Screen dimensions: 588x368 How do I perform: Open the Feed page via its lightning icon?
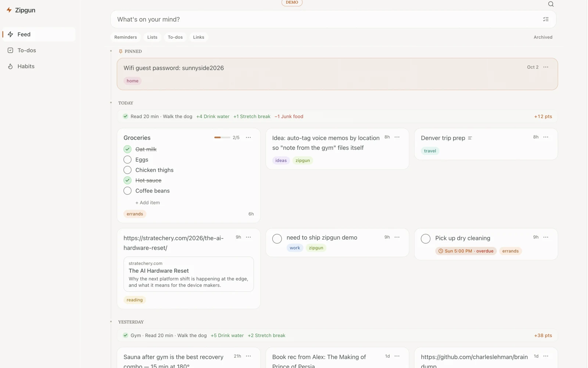coord(10,34)
